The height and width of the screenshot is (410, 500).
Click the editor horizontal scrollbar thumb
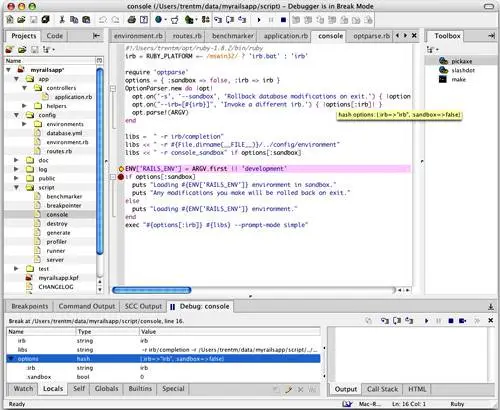[152, 290]
